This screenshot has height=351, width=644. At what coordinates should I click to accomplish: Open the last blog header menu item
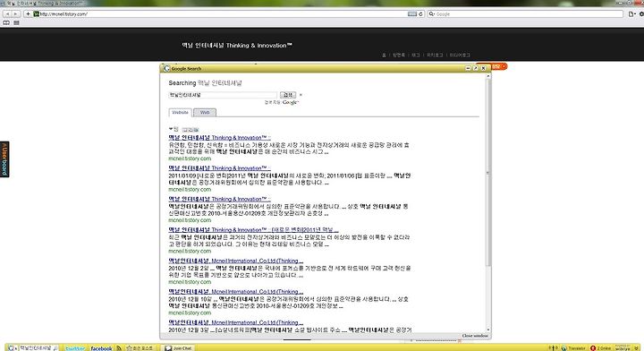460,55
